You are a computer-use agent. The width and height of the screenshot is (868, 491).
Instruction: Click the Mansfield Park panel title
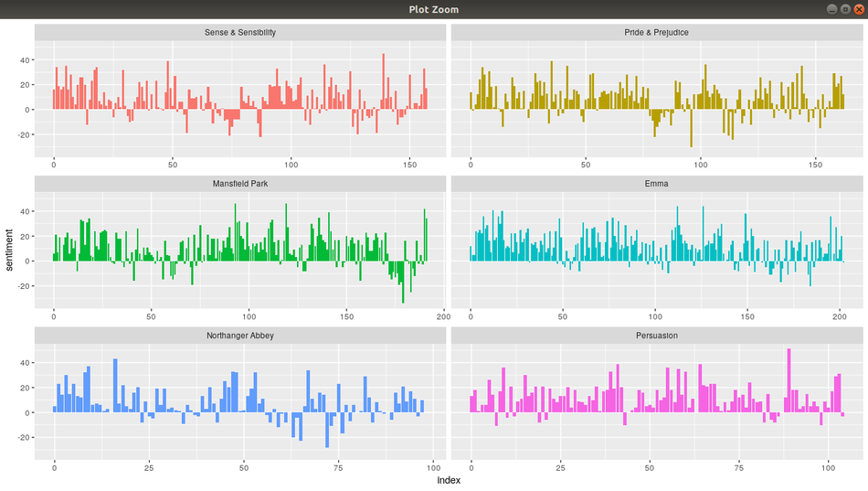[x=240, y=184]
